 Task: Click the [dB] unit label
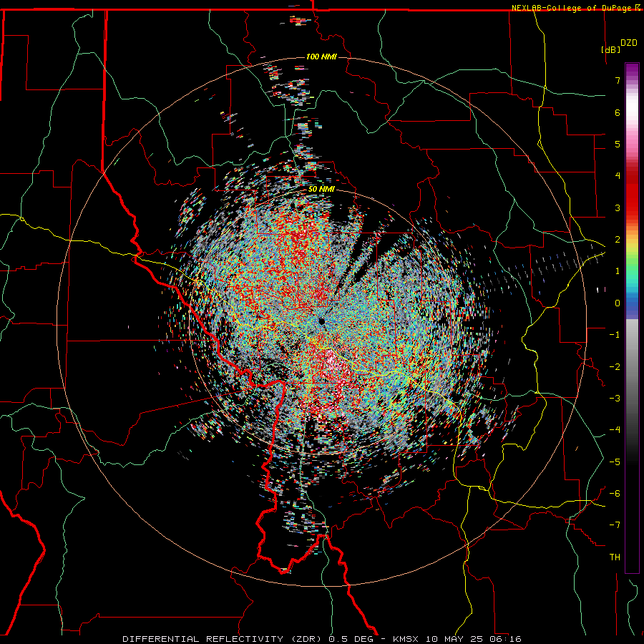(x=610, y=49)
